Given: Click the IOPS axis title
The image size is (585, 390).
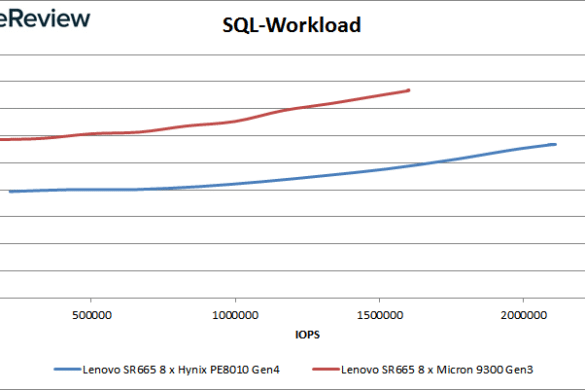Looking at the screenshot, I should click(x=307, y=334).
